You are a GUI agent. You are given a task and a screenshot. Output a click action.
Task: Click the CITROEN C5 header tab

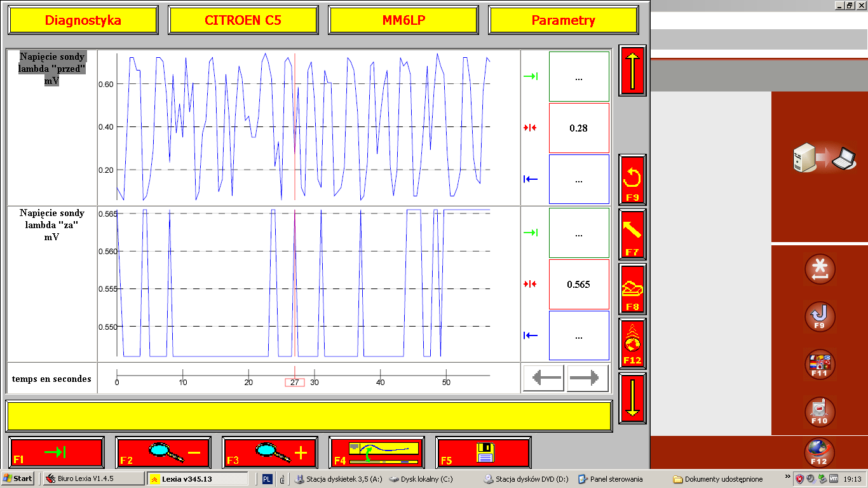243,20
